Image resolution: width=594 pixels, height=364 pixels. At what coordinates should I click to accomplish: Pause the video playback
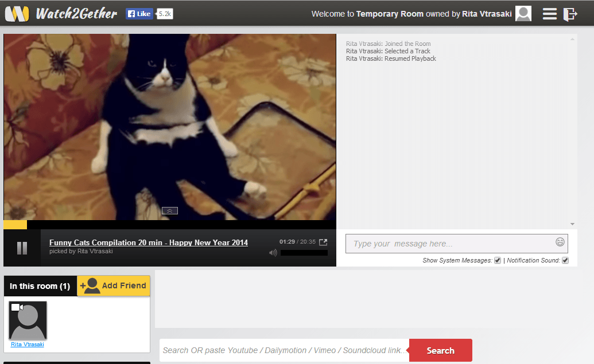pyautogui.click(x=22, y=248)
